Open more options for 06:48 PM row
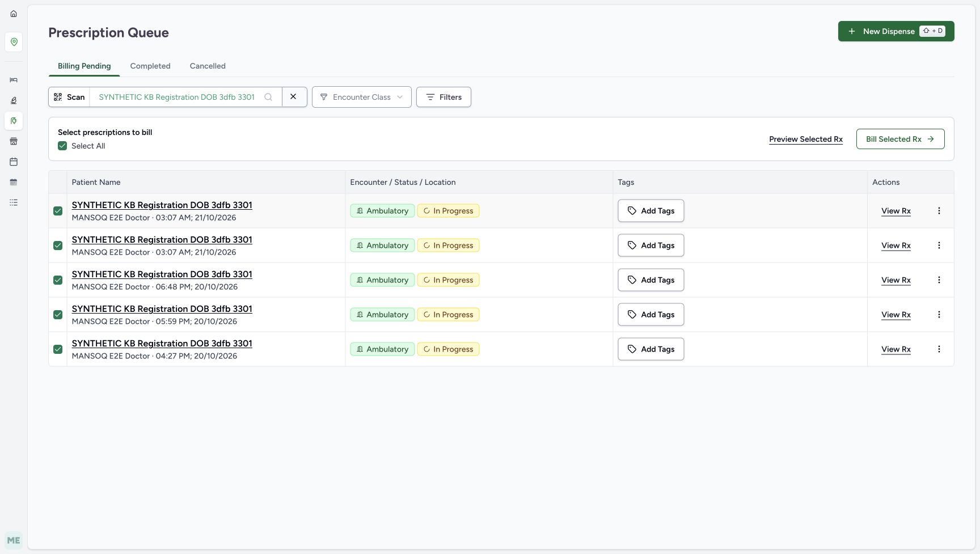This screenshot has height=554, width=980. pos(939,280)
